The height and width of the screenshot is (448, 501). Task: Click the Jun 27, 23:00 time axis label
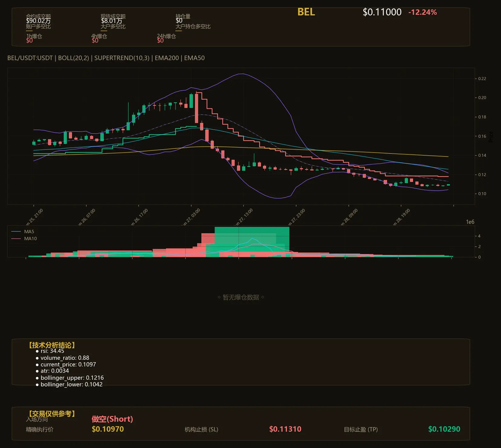(x=296, y=217)
